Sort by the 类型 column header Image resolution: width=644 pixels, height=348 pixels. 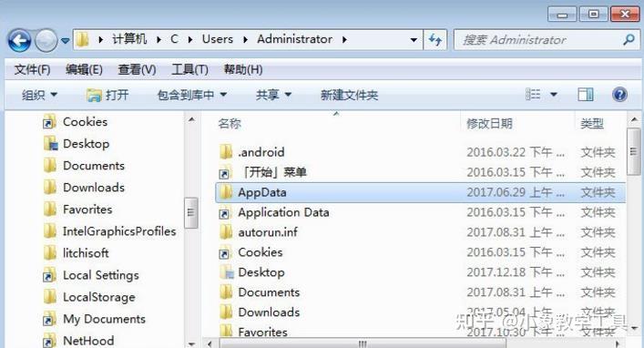[x=592, y=123]
